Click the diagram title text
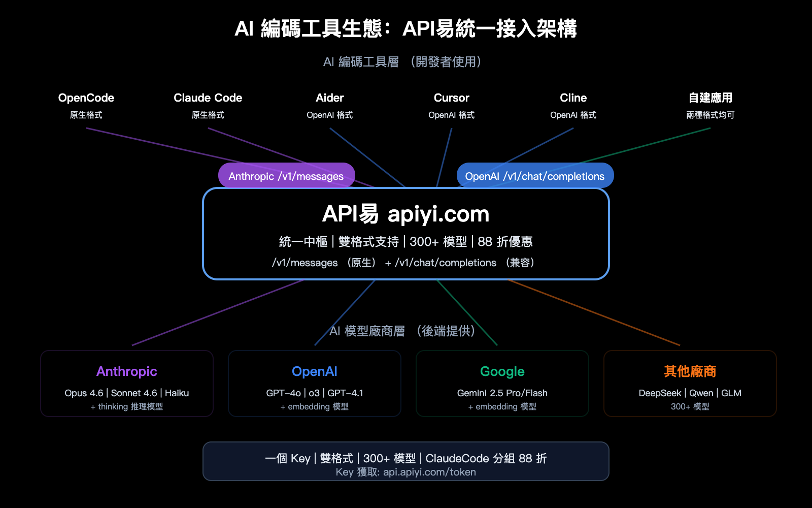 click(406, 29)
